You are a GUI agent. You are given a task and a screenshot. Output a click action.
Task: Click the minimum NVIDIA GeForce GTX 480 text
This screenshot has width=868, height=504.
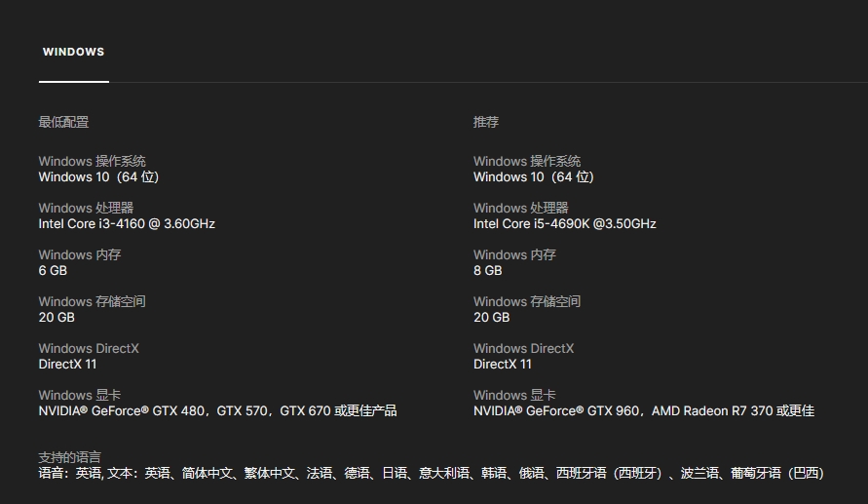123,410
